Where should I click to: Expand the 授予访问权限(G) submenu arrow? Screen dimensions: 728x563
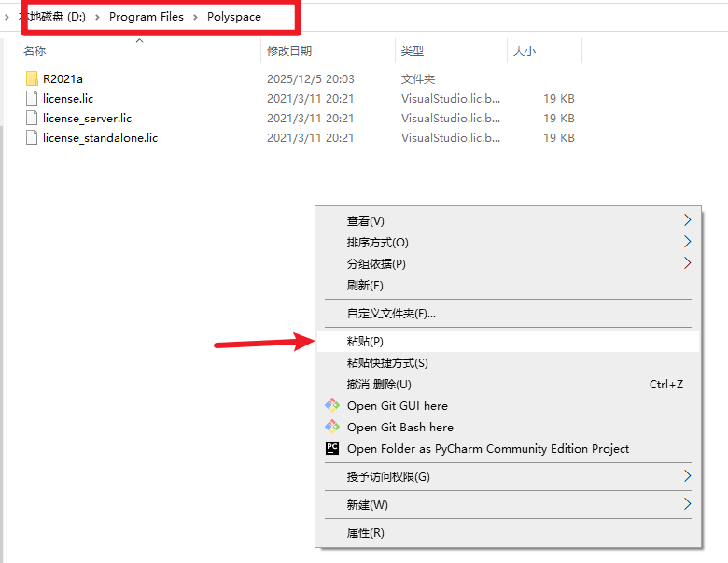688,475
